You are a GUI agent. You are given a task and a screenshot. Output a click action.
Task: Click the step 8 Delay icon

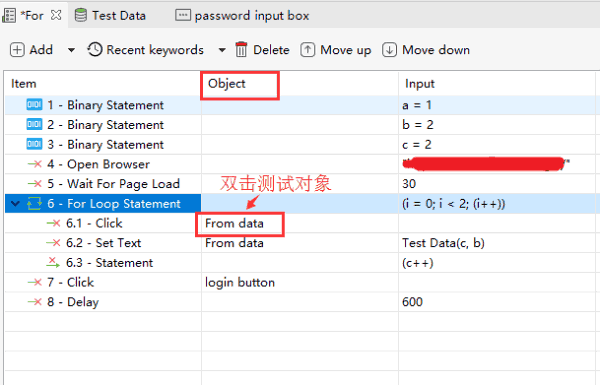pyautogui.click(x=34, y=302)
